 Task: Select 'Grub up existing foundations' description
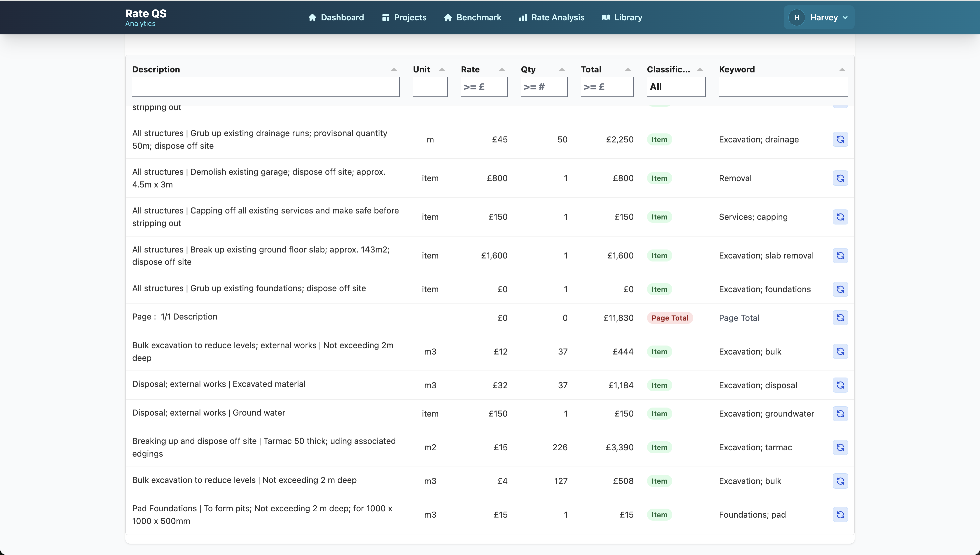click(x=249, y=289)
